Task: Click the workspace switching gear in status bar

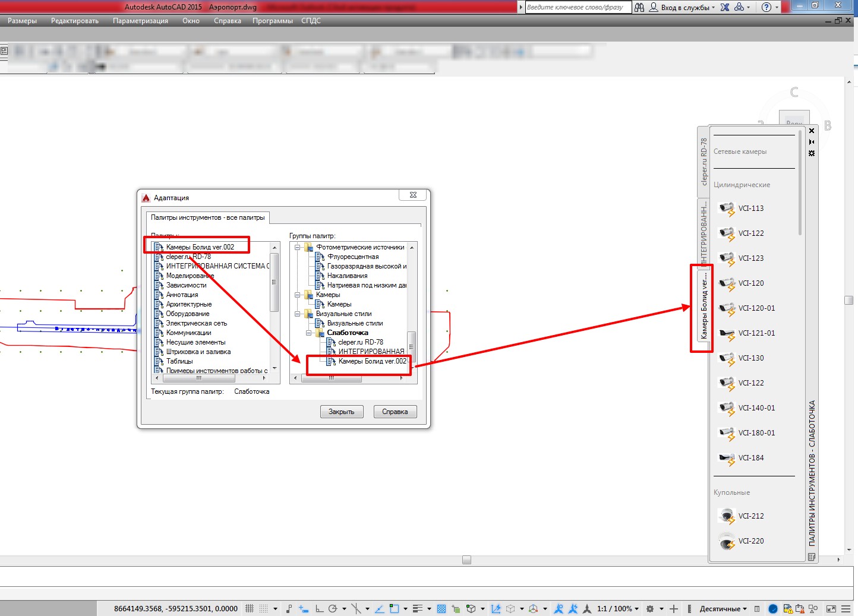Action: 650,609
